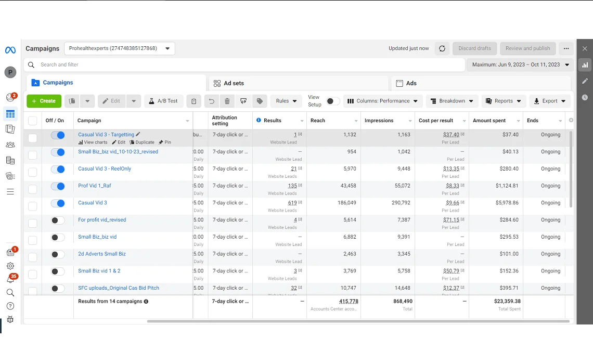This screenshot has width=593, height=364.
Task: Click the tag label icon in toolbar
Action: tap(260, 101)
